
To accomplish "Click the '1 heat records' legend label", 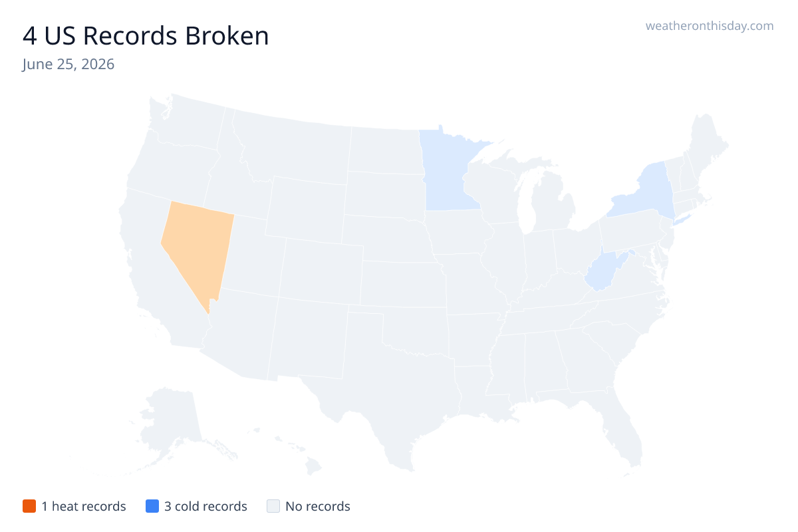I will click(x=84, y=506).
